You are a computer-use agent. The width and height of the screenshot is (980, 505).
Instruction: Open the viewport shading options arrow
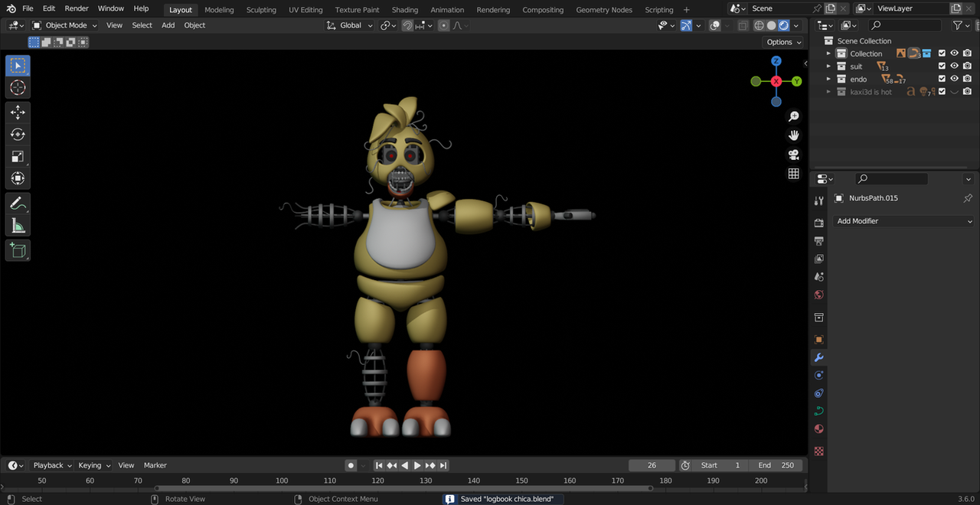point(798,25)
